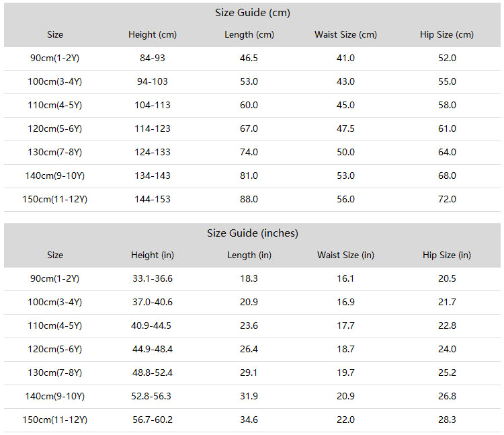Click the 68.0 hip size cell
504x435 pixels.
(x=447, y=175)
